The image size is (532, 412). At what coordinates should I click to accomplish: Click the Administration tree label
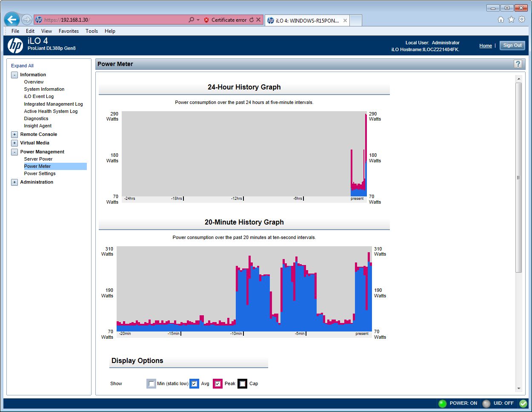coord(37,182)
